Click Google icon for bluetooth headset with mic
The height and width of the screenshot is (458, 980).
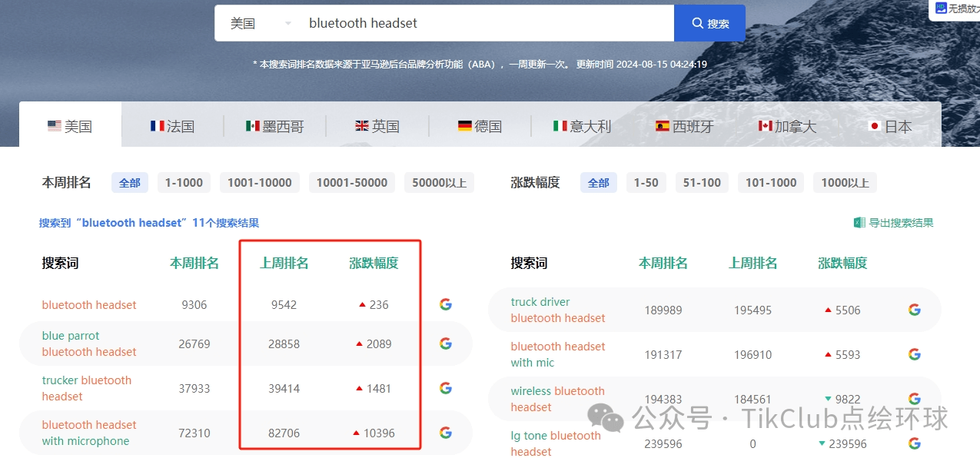point(914,354)
